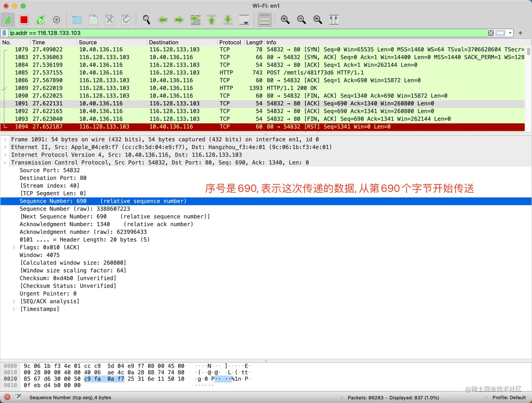Open a capture file folder icon
This screenshot has width=532, height=403.
click(x=77, y=20)
